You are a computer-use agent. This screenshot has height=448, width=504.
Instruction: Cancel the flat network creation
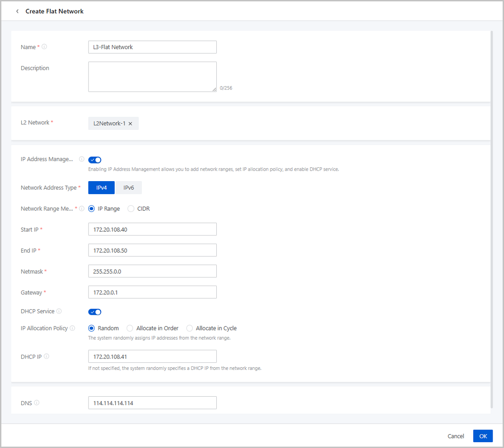click(456, 436)
